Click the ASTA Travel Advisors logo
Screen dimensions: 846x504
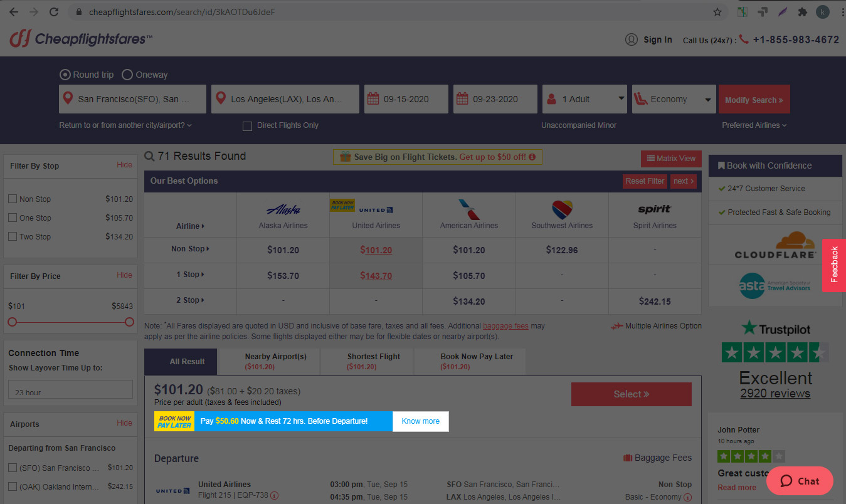tap(775, 286)
